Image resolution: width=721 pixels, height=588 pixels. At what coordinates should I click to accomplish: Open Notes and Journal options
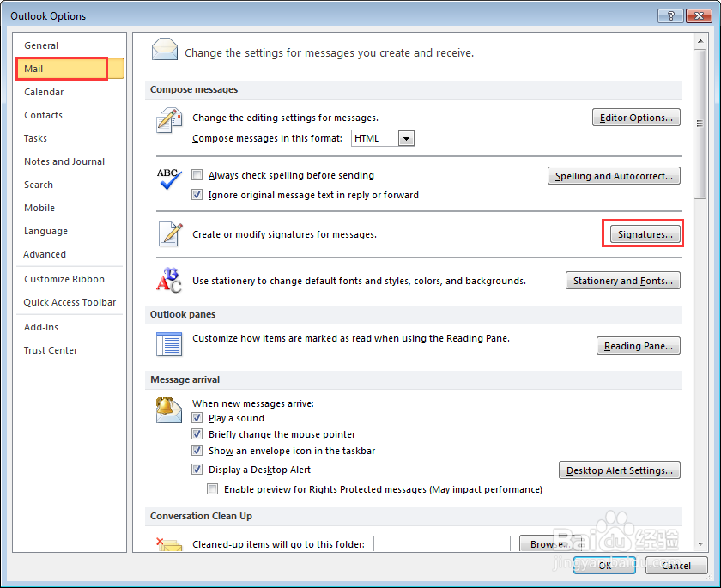click(x=69, y=161)
